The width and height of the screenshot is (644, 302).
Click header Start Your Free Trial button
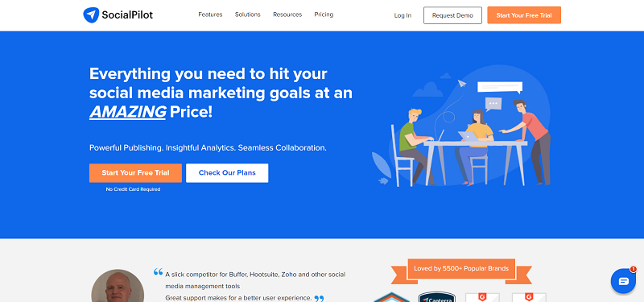[524, 15]
